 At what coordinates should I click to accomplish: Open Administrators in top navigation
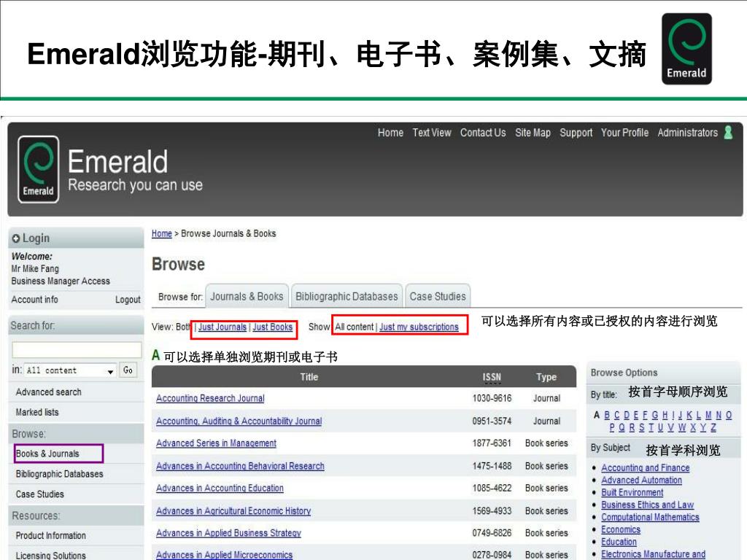687,133
